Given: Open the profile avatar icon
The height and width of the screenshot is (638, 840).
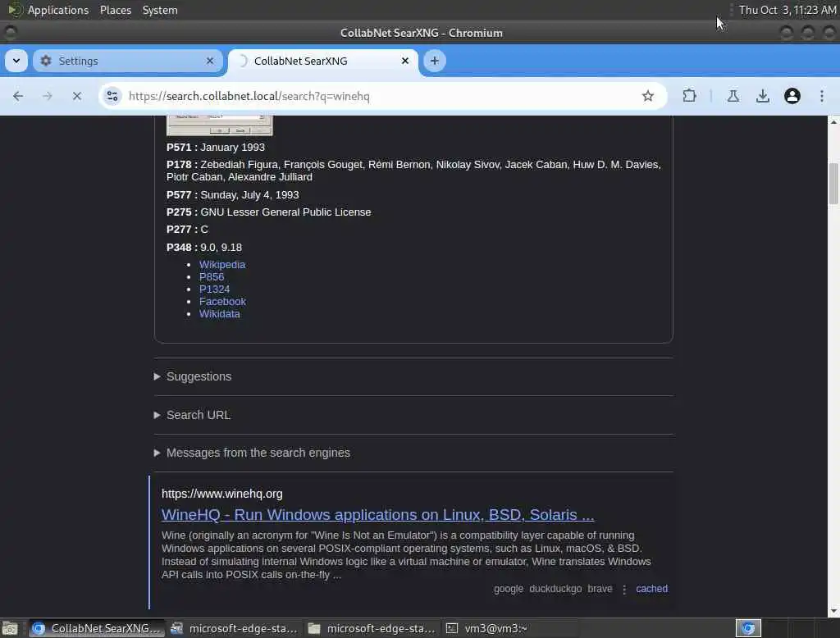Looking at the screenshot, I should pos(792,96).
